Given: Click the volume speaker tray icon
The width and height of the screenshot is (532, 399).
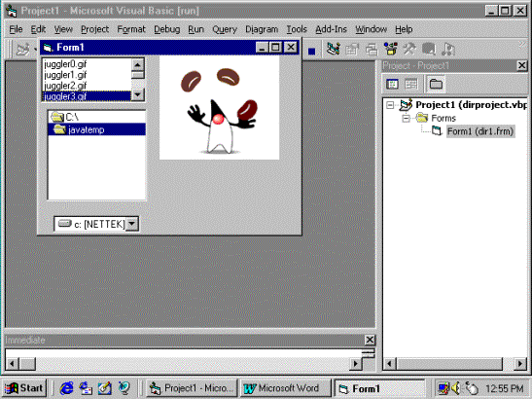Looking at the screenshot, I should [457, 388].
